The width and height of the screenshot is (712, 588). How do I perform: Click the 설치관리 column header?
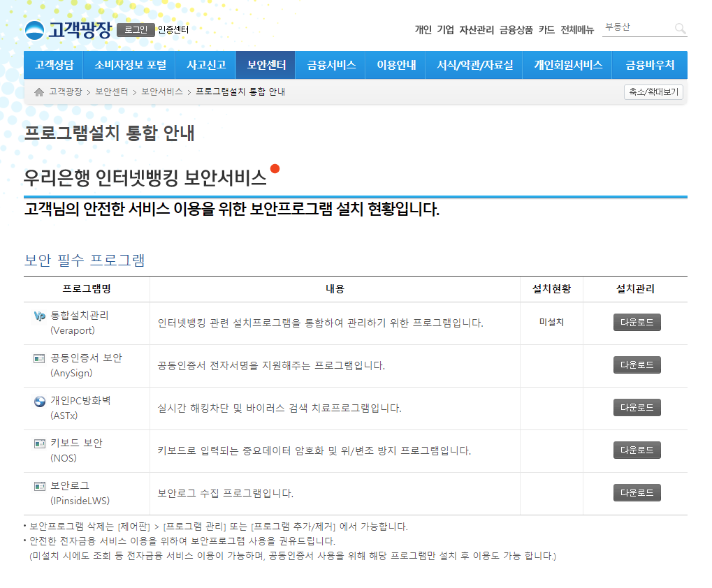[x=635, y=289]
